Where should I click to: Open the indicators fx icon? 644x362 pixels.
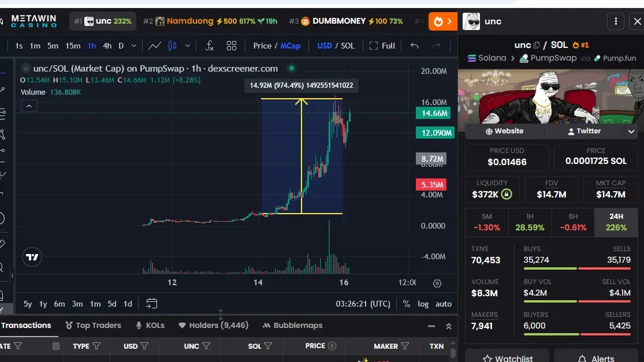210,46
